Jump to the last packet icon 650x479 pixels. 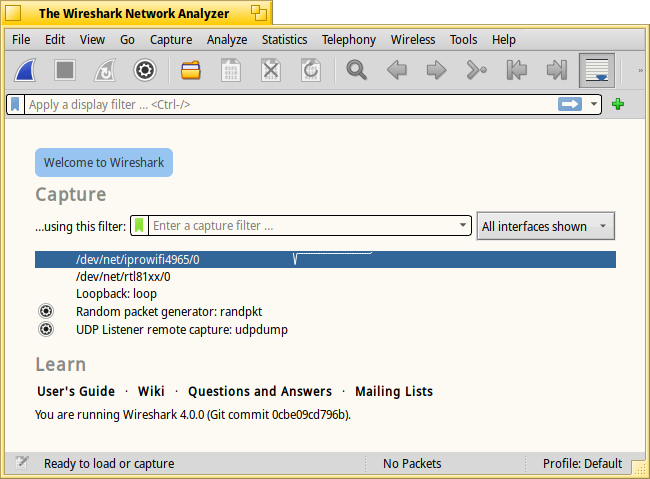556,70
